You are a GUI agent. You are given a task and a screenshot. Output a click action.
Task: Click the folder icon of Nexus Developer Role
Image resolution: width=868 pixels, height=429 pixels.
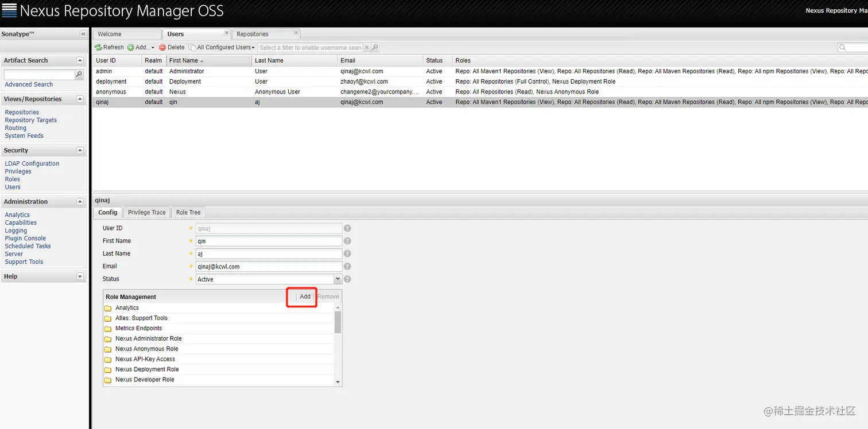coord(107,380)
